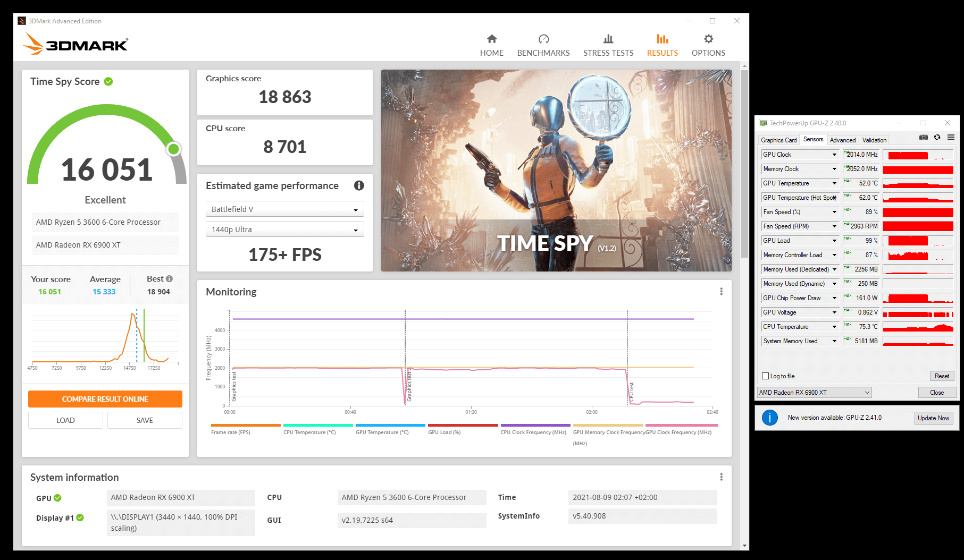964x560 pixels.
Task: Expand the System Memory Used dropdown
Action: [834, 341]
